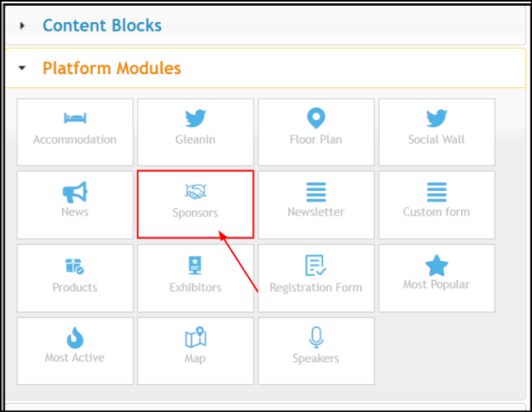Click the Gleanin Twitter bird icon

point(196,118)
